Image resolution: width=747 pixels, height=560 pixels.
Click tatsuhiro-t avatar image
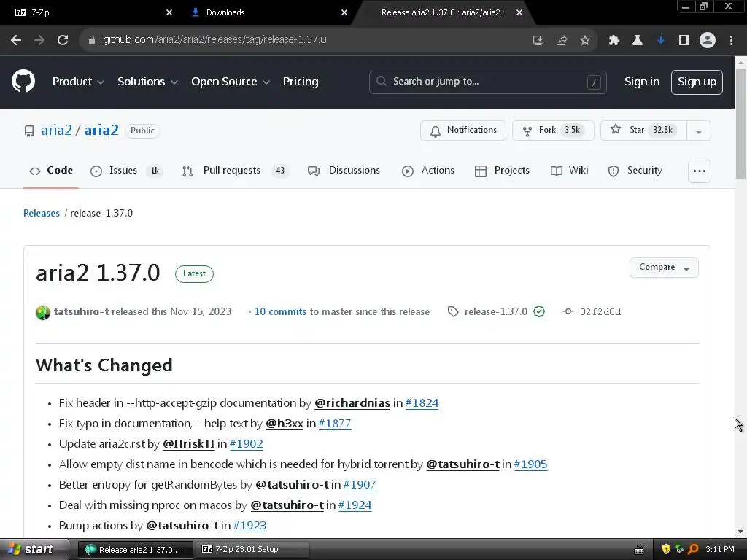click(x=43, y=312)
